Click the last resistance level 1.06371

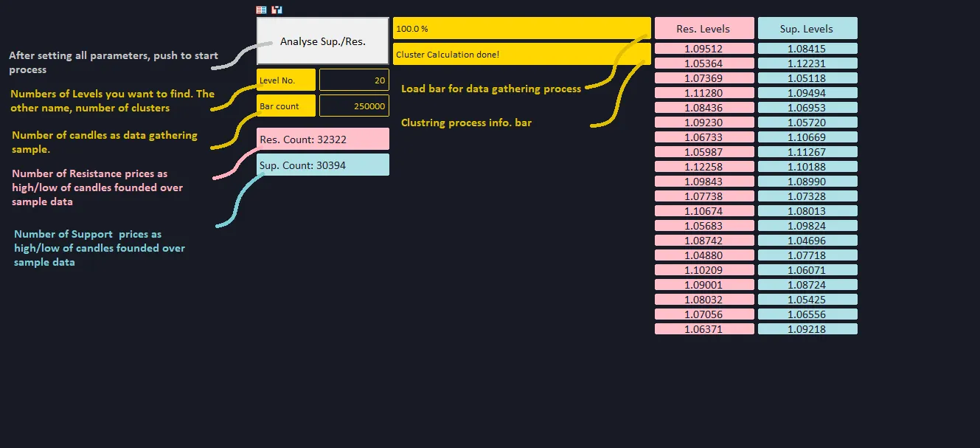(x=703, y=329)
